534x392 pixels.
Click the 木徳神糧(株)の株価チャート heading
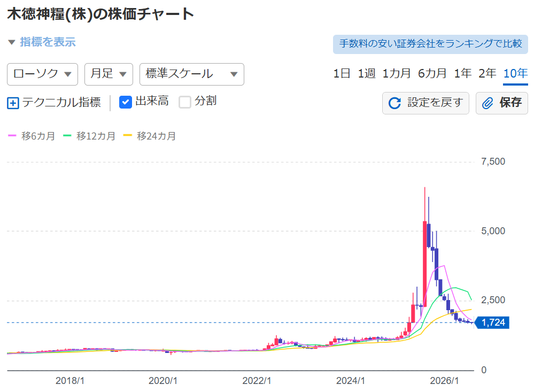[x=101, y=14]
